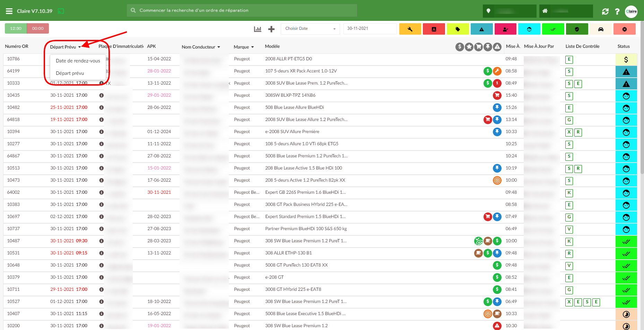644x330 pixels.
Task: Toggle the salmon cancel status filter
Action: [625, 29]
